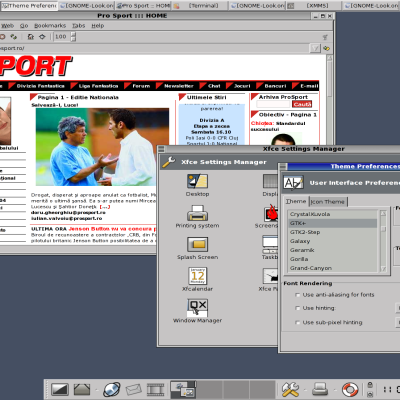
Task: Click the Liga Fantastica navigation link
Action: coord(99,86)
